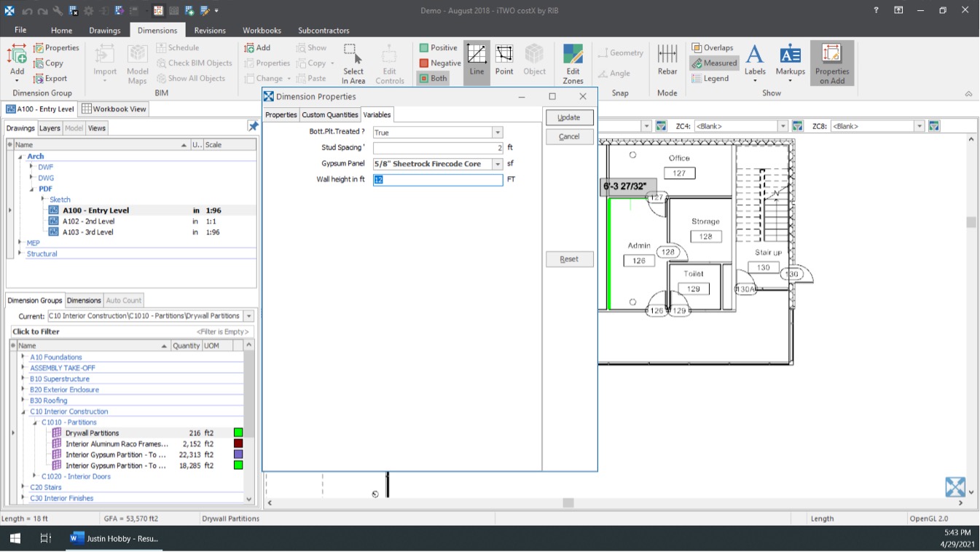980x552 pixels.
Task: Open Edit Zones
Action: click(x=573, y=63)
